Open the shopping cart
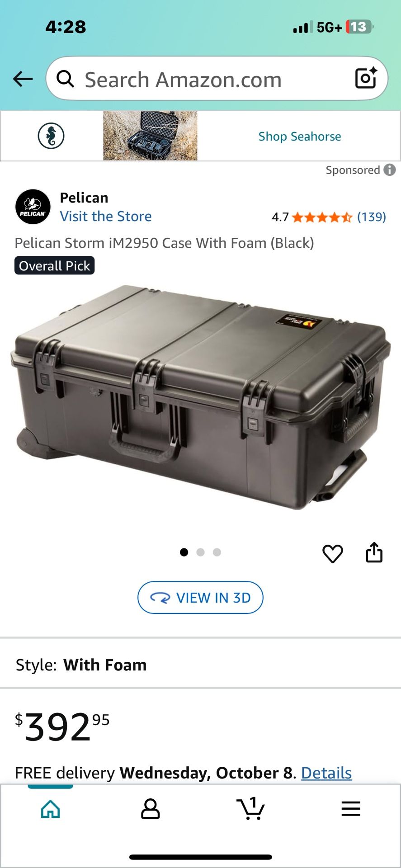 tap(250, 808)
